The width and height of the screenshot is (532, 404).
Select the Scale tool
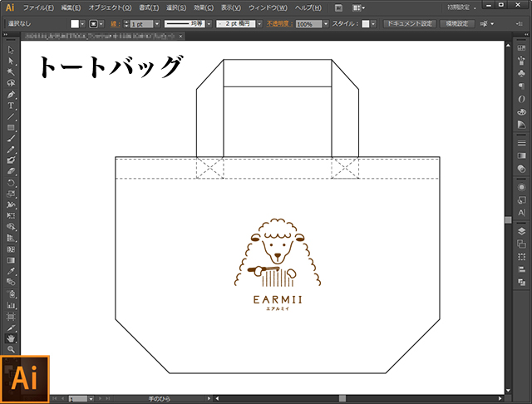pyautogui.click(x=11, y=194)
